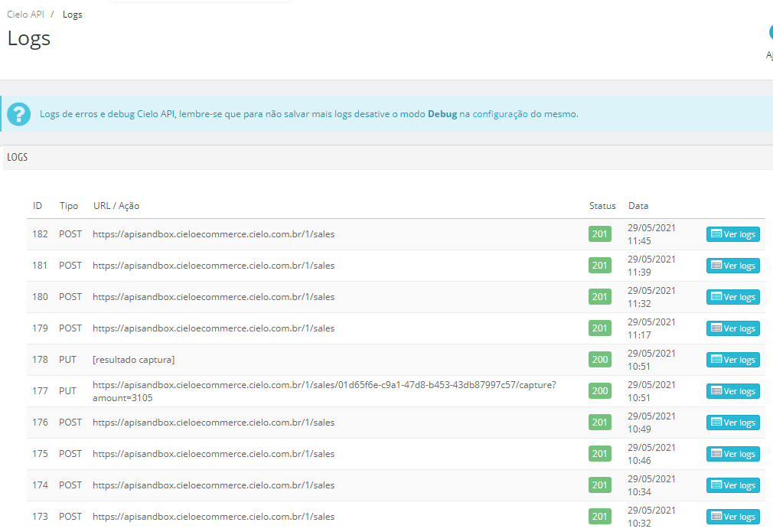Click the Logs page title
This screenshot has width=773, height=532.
point(29,38)
